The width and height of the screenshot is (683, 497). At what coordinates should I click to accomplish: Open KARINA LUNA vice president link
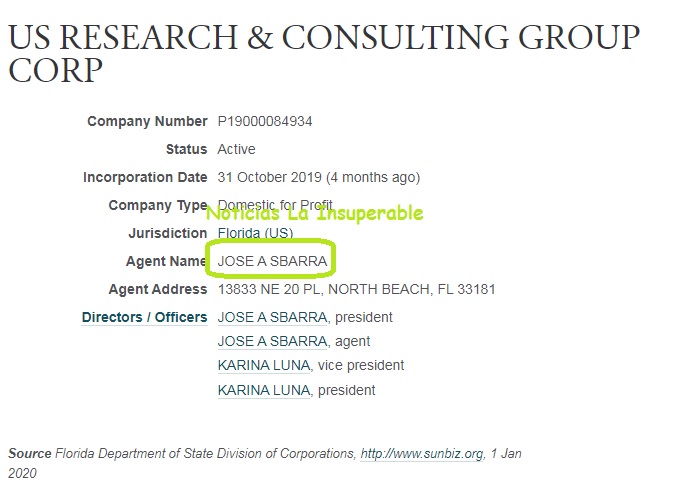click(264, 365)
